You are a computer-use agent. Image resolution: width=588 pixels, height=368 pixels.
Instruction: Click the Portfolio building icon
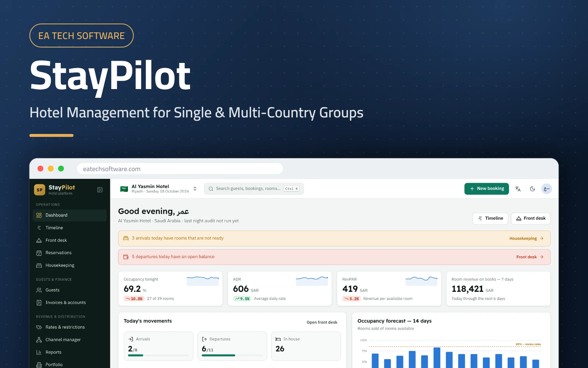39,365
